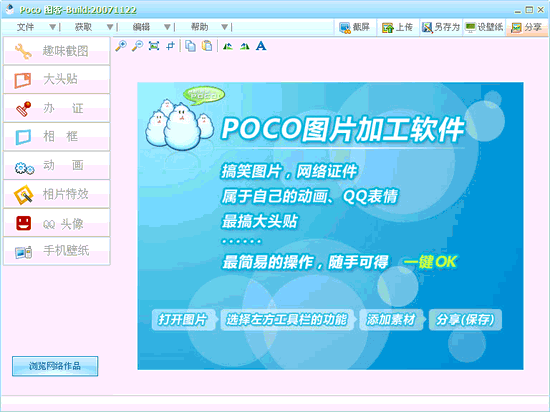Add text with the letter A icon
The image size is (550, 412).
(x=261, y=46)
